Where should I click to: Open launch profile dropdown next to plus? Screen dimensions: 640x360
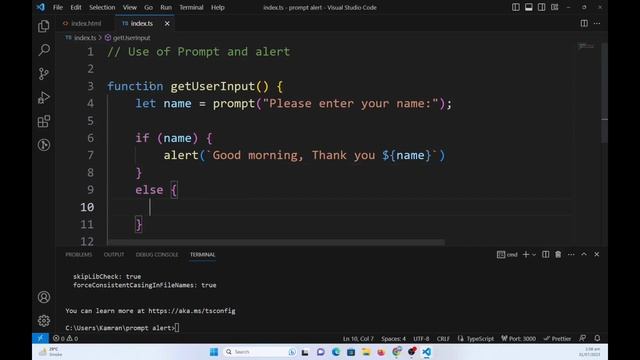(x=534, y=255)
